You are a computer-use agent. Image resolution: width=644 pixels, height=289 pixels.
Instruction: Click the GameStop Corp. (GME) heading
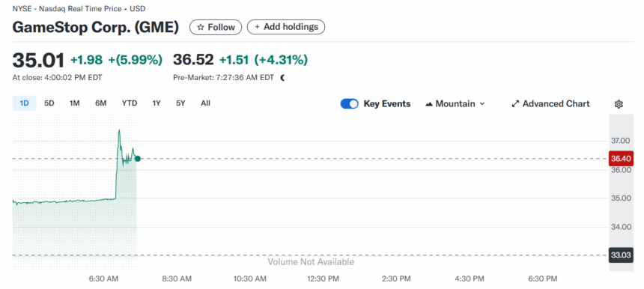96,27
